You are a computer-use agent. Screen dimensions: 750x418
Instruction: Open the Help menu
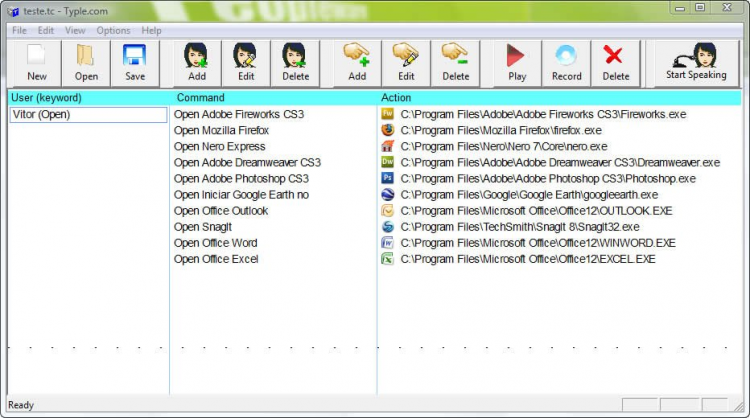tap(151, 31)
